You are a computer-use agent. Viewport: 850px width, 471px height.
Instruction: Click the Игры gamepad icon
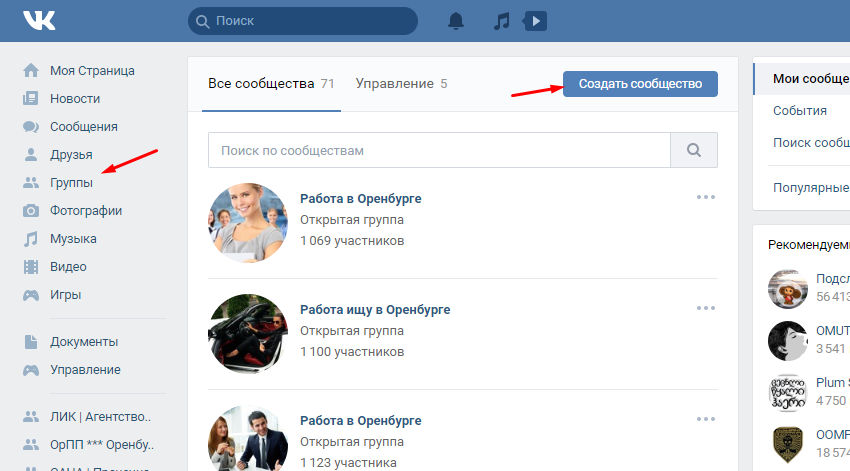coord(31,295)
